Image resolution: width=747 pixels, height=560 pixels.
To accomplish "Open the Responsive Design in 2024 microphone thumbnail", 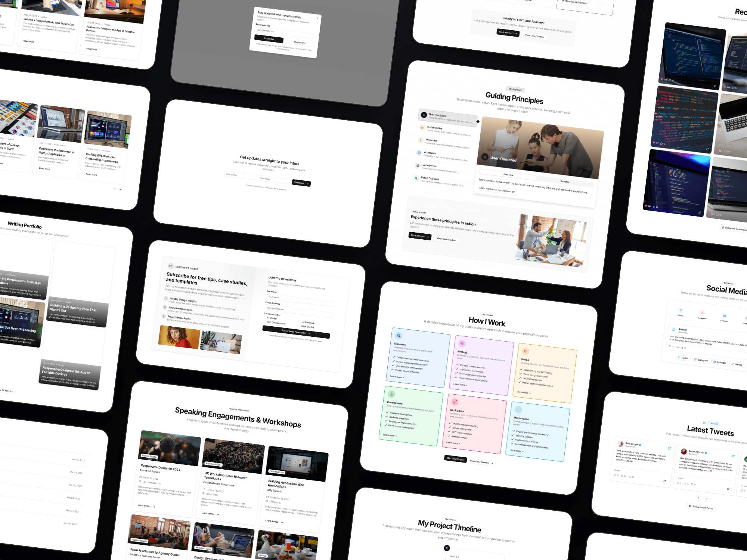I will click(170, 448).
